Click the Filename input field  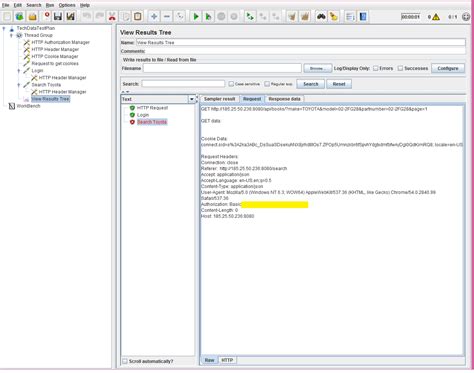tap(222, 68)
